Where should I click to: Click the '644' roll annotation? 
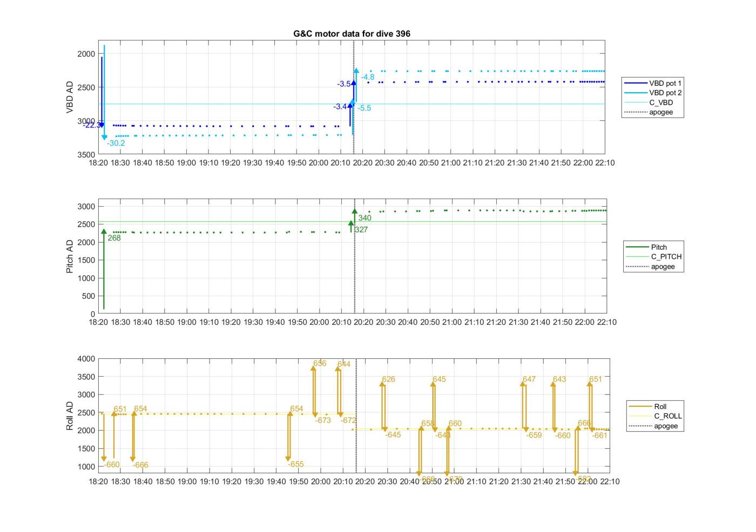(x=344, y=364)
